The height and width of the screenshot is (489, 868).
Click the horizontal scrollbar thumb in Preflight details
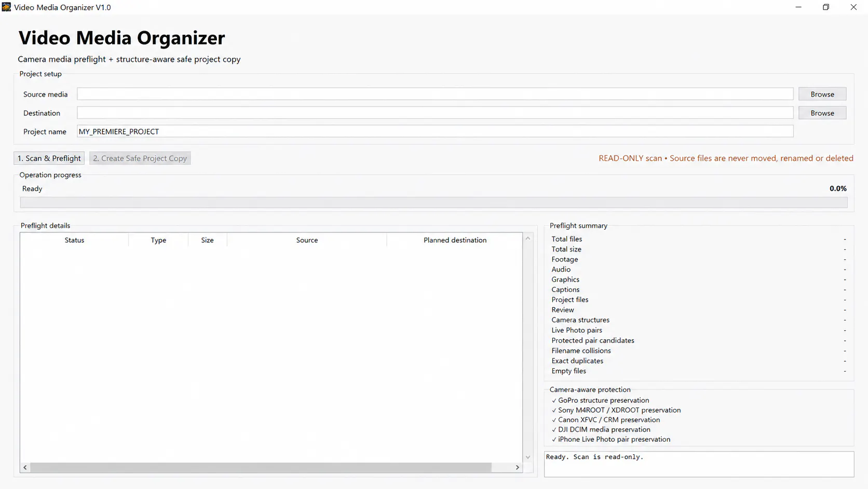(x=261, y=467)
